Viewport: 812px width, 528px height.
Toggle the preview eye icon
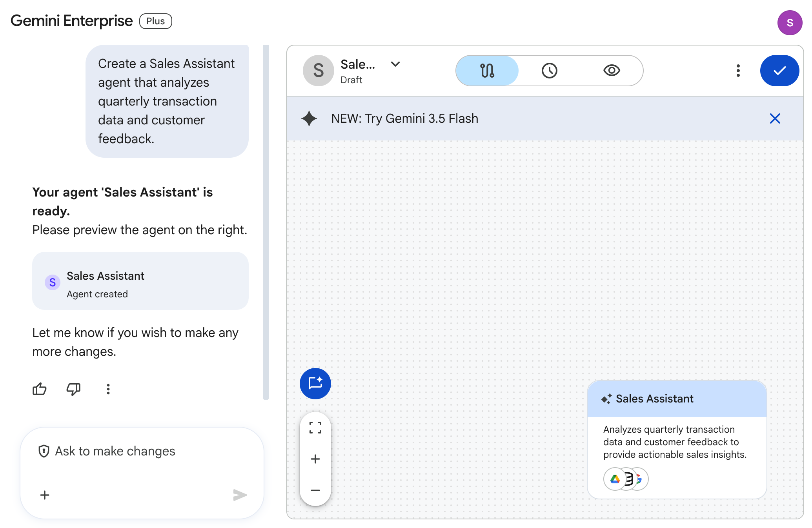[x=612, y=71]
